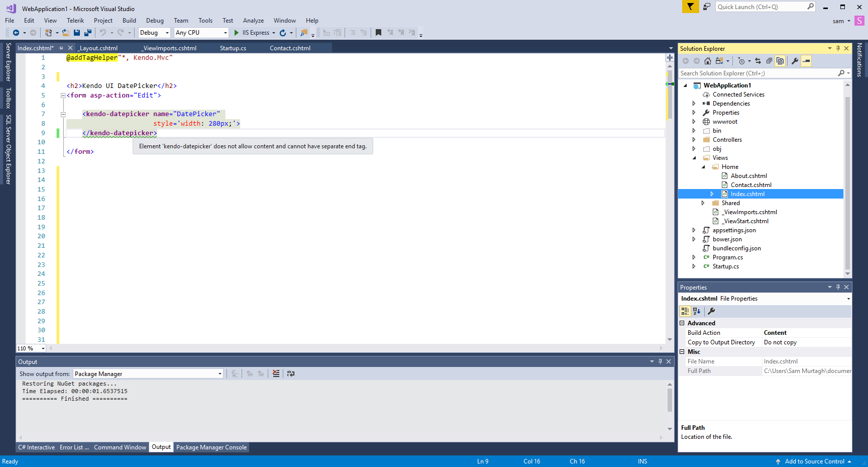Toggle Word Wrap in Output panel
Viewport: 868px width, 467px height.
(x=291, y=373)
